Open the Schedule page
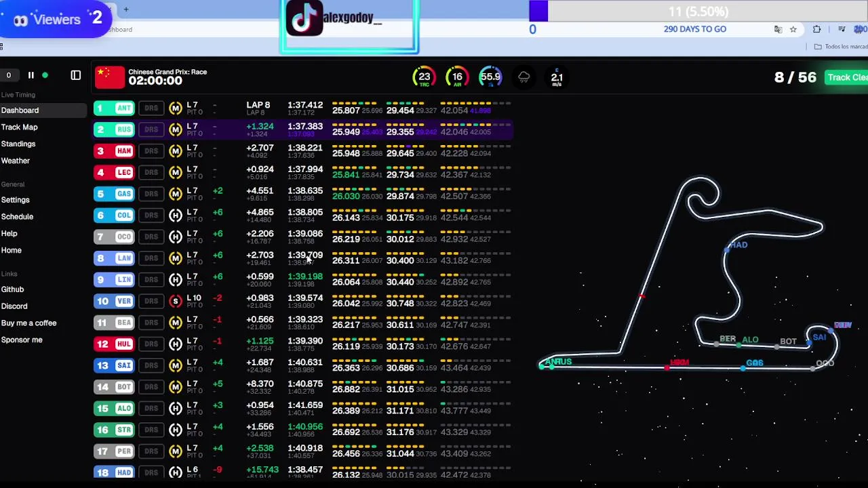Viewport: 868px width, 488px height. 17,217
